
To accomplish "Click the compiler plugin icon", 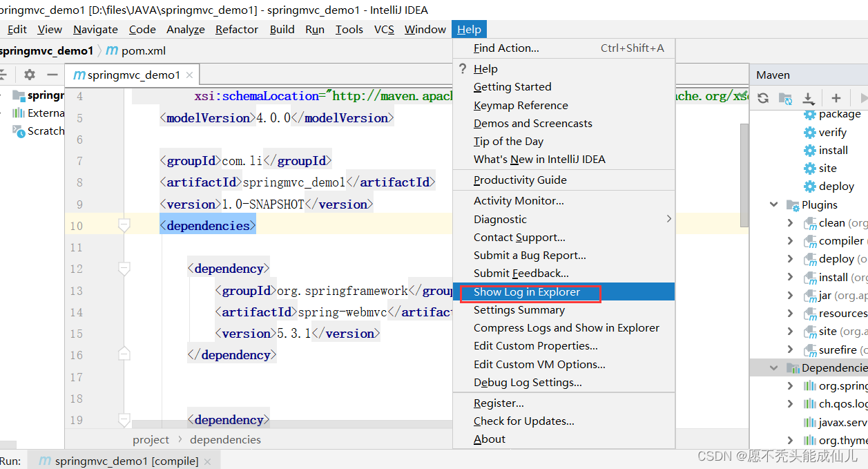I will [809, 241].
